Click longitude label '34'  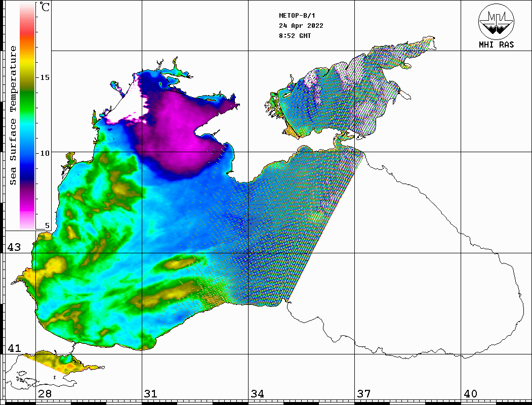coord(257,393)
